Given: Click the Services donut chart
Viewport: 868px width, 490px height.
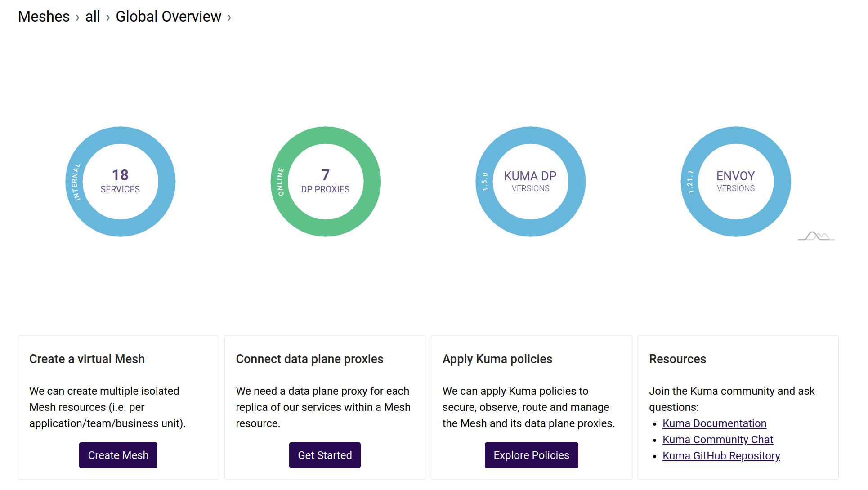Looking at the screenshot, I should click(121, 182).
